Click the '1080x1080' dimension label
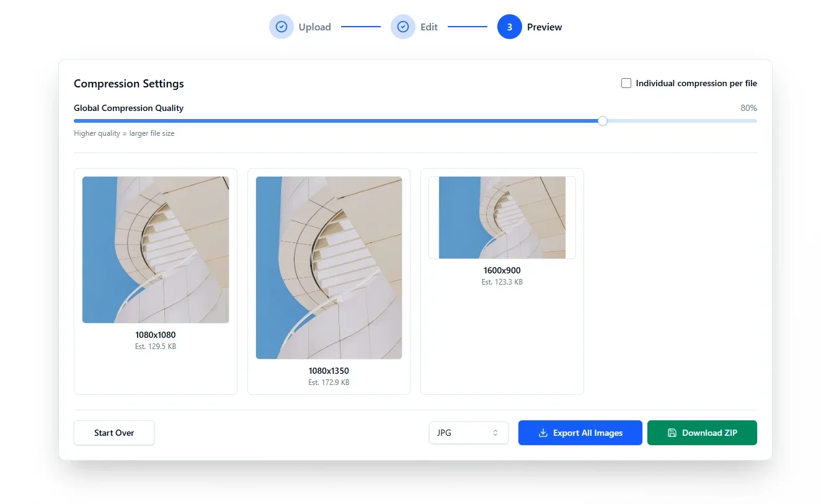821x504 pixels. [156, 335]
